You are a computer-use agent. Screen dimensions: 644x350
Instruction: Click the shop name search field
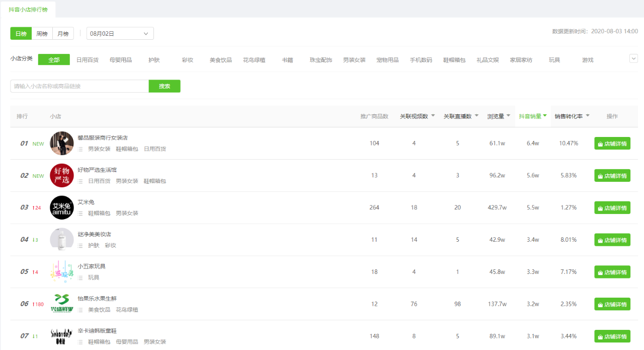pos(79,86)
